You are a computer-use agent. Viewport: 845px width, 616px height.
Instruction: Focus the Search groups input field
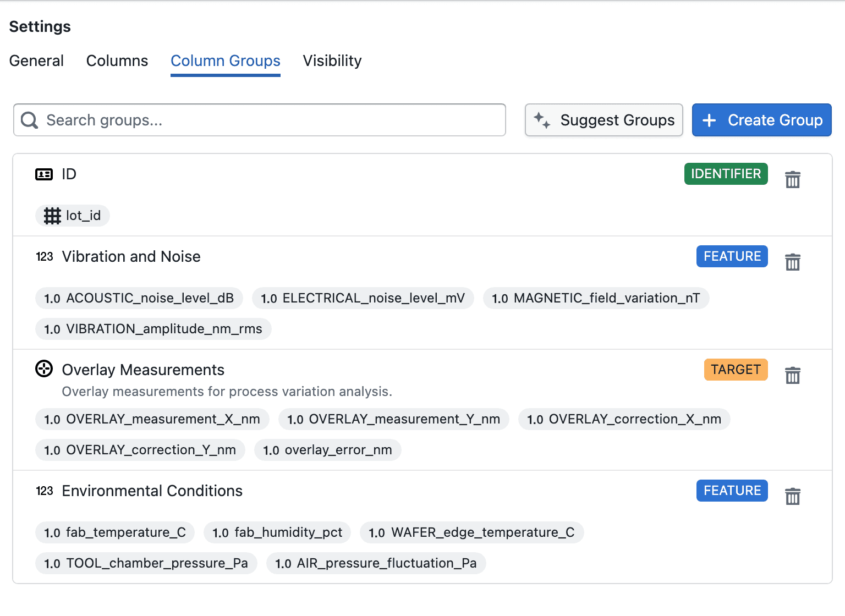[x=260, y=120]
